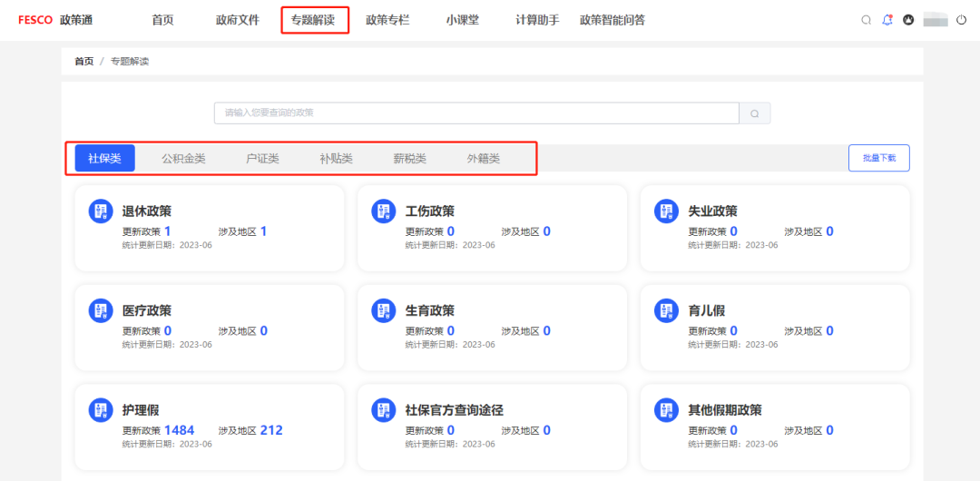Open the 社保官方查询途径 card title
980x481 pixels.
click(455, 410)
